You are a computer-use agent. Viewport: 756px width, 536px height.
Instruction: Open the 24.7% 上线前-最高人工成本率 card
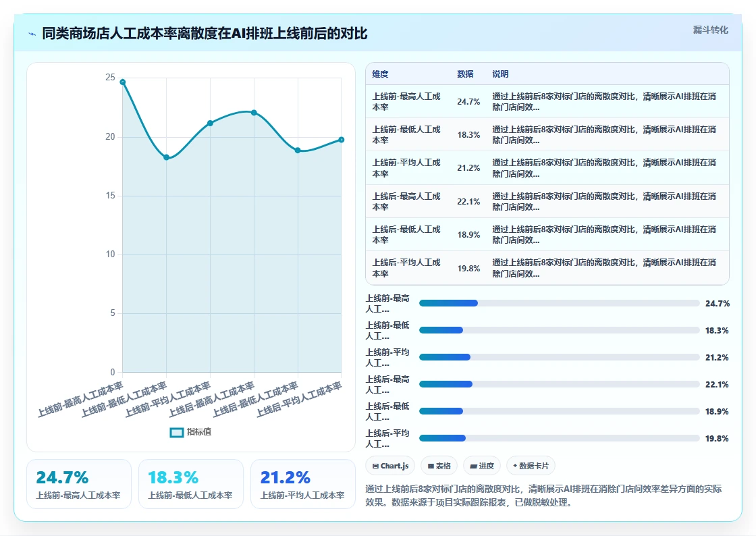tap(78, 483)
